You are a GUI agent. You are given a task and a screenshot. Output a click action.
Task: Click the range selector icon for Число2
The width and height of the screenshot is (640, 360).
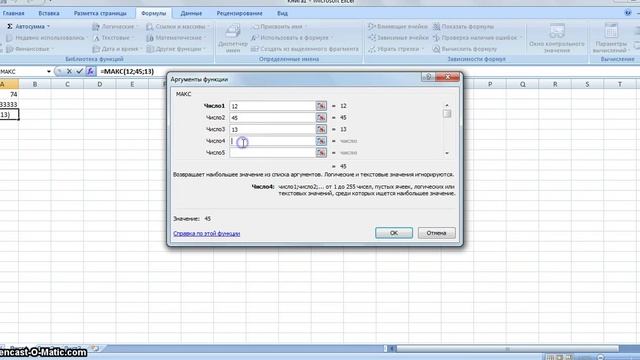click(321, 118)
